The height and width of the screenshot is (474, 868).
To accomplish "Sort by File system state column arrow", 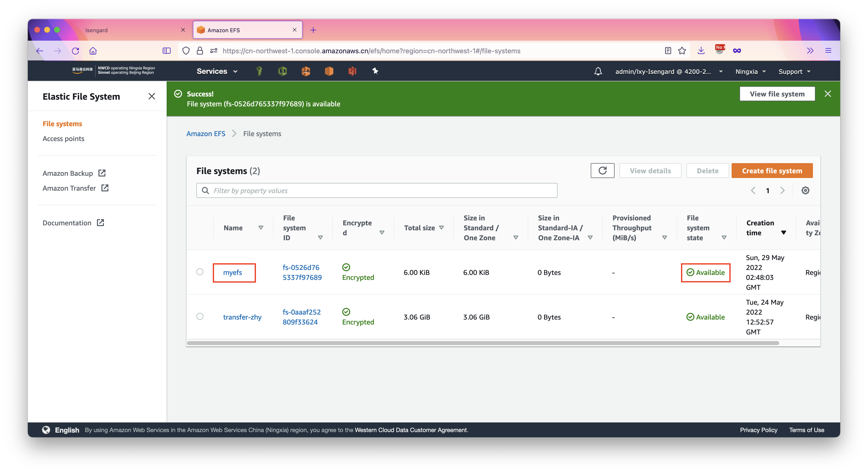I will coord(724,238).
